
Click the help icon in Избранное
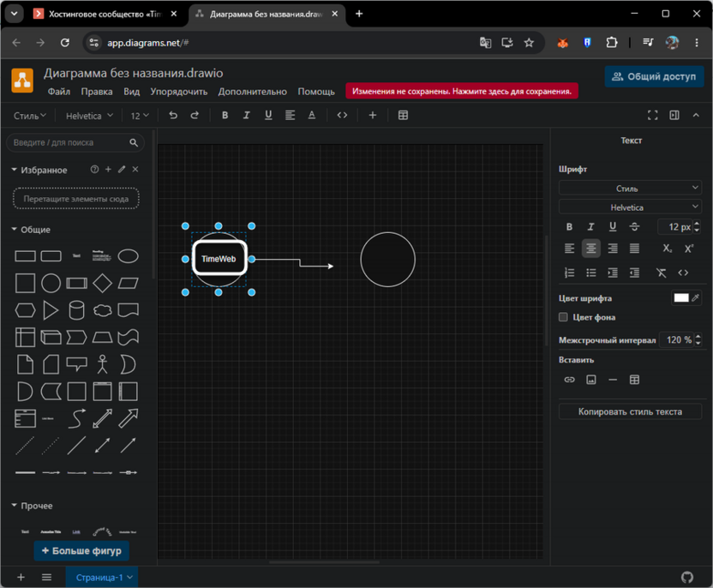(94, 169)
